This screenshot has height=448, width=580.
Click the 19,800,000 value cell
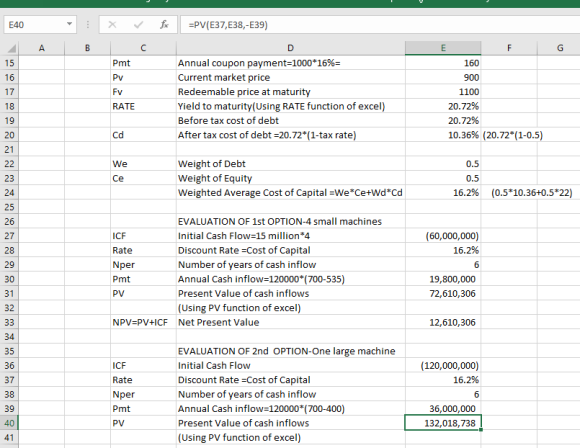[443, 279]
